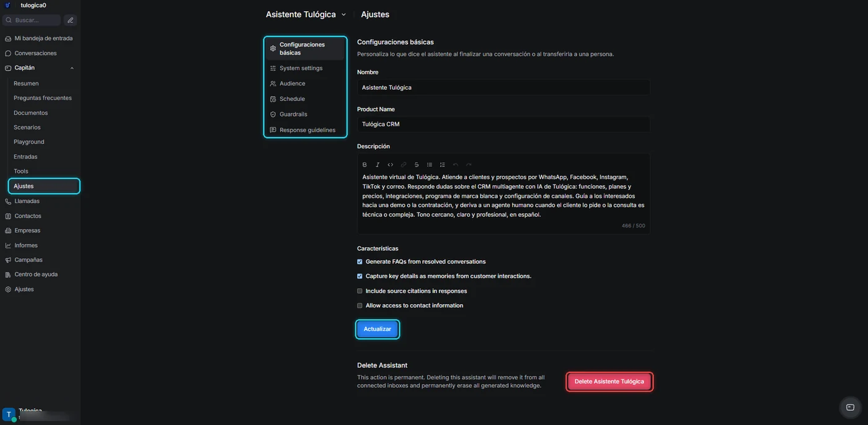The height and width of the screenshot is (425, 868).
Task: Open the Campañas megaphone icon
Action: point(8,260)
